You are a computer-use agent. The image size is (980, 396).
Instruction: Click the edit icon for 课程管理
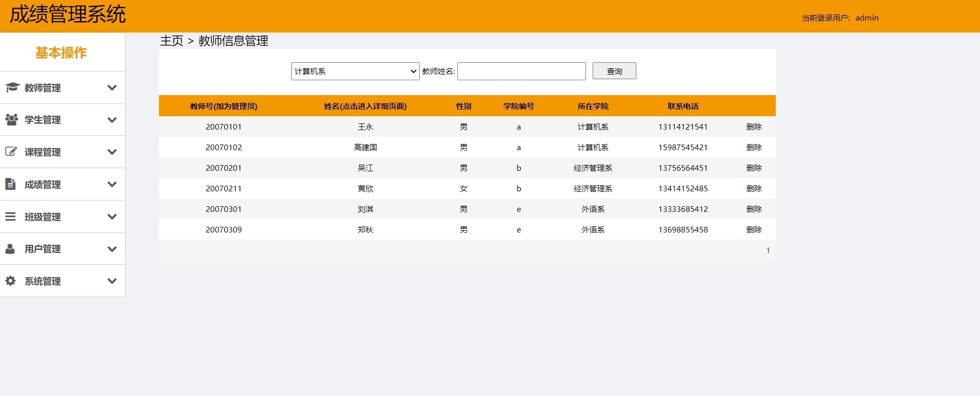(11, 152)
